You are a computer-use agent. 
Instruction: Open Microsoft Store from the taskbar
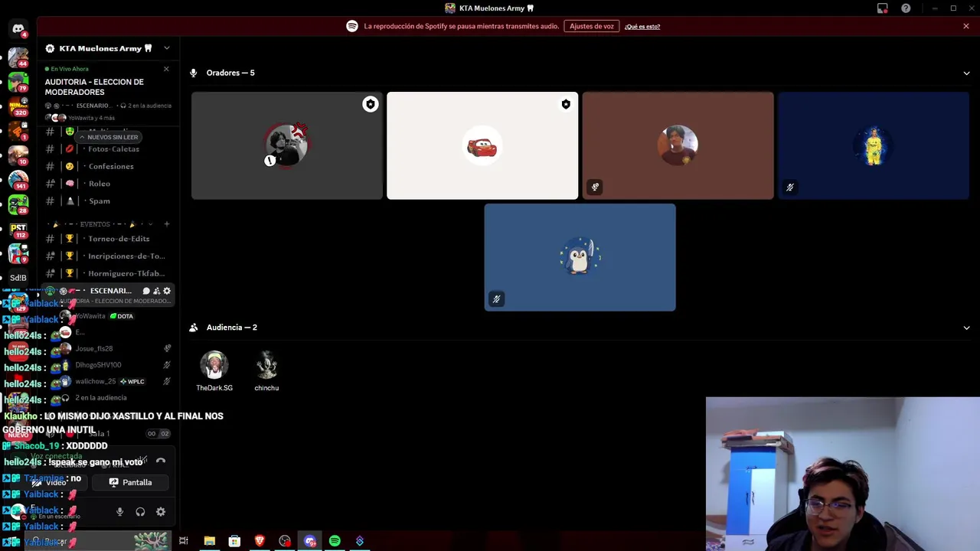(234, 541)
